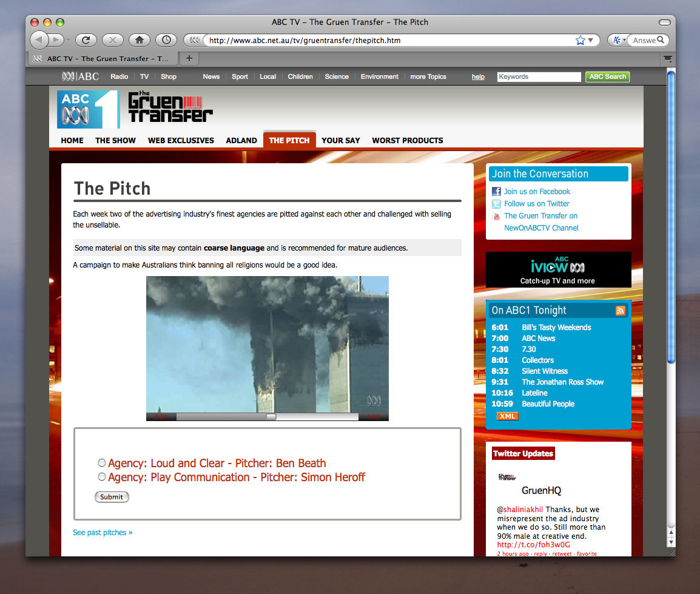The height and width of the screenshot is (594, 700).
Task: Select the ABC TV Gruen Transfer browser tab
Action: (x=103, y=58)
